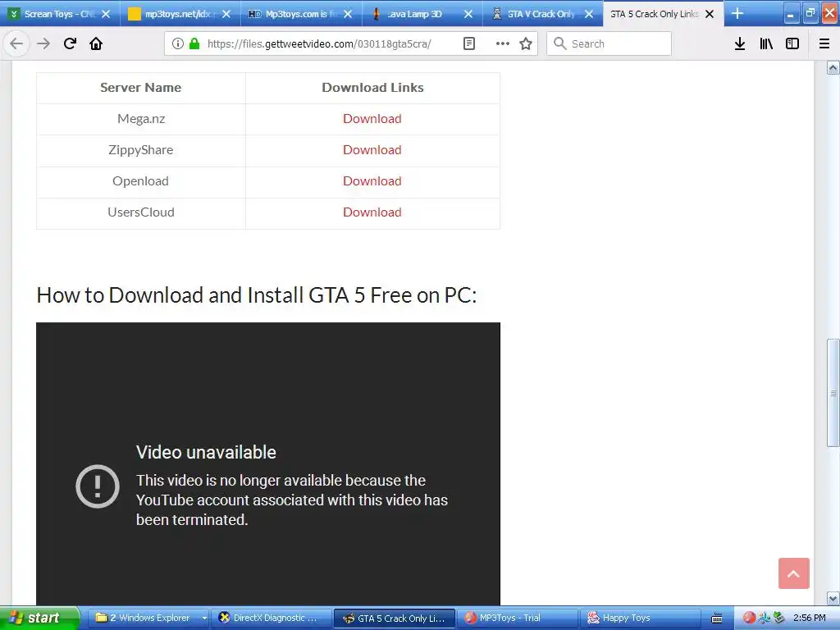
Task: Switch to Happy Toys taskbar window
Action: (x=640, y=618)
